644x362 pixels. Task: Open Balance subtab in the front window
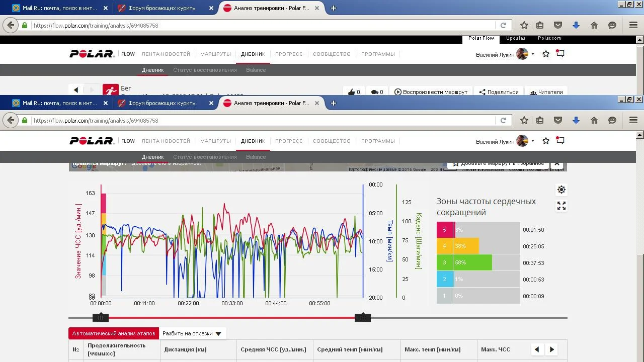[256, 157]
